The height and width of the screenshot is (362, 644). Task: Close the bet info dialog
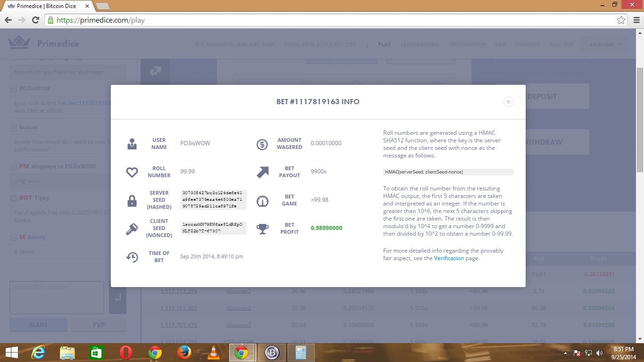click(x=508, y=102)
